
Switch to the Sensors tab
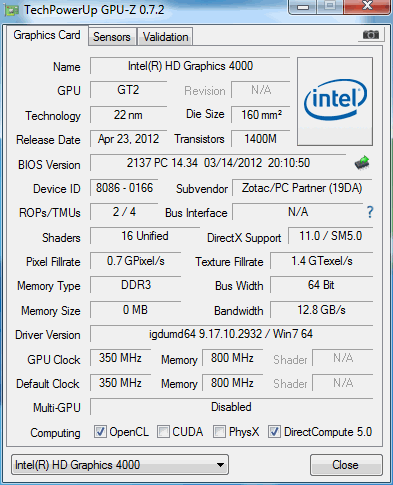click(x=112, y=37)
